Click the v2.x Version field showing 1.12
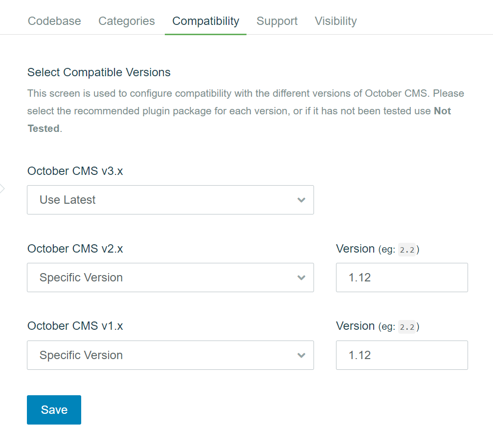The width and height of the screenshot is (493, 448). pyautogui.click(x=402, y=277)
